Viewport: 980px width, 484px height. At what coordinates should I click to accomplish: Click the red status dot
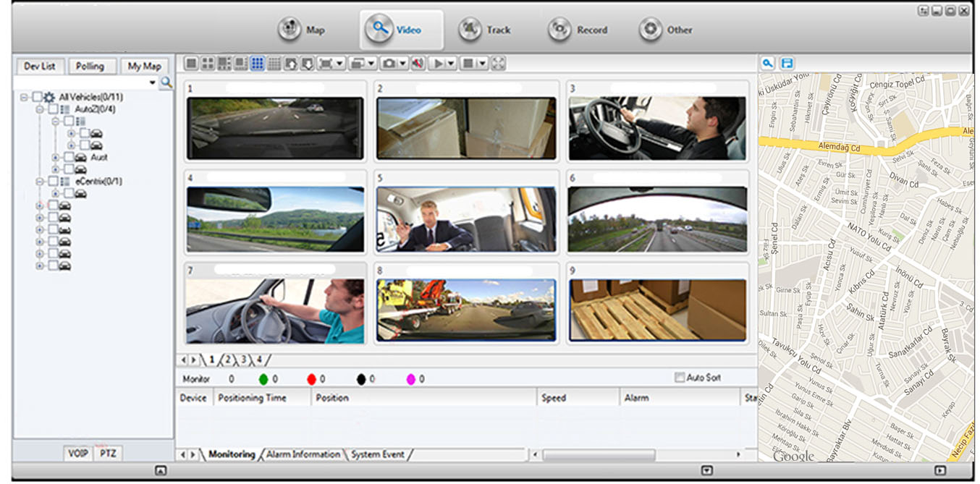[x=311, y=378]
